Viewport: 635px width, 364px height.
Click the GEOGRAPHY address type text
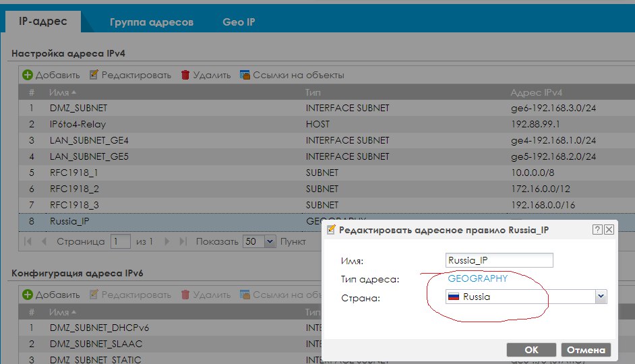(x=477, y=278)
